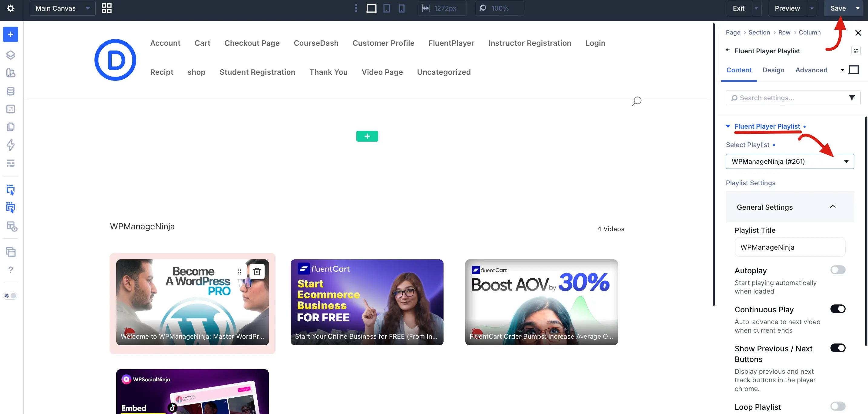Open the sliders options sidebar icon
868x414 pixels.
pyautogui.click(x=11, y=163)
